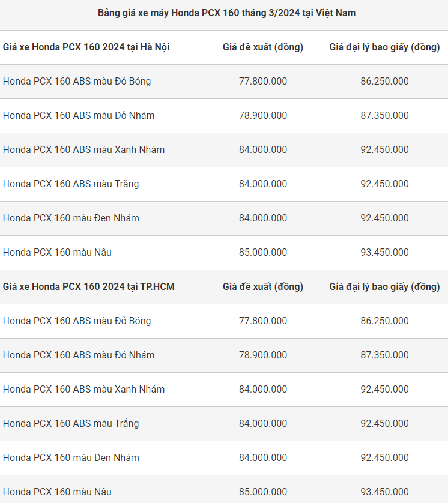Click the 'Giá xe Honda PCX 160 2024 tại TP.HCM' header
Screen dimensions: 448x503
89,286
